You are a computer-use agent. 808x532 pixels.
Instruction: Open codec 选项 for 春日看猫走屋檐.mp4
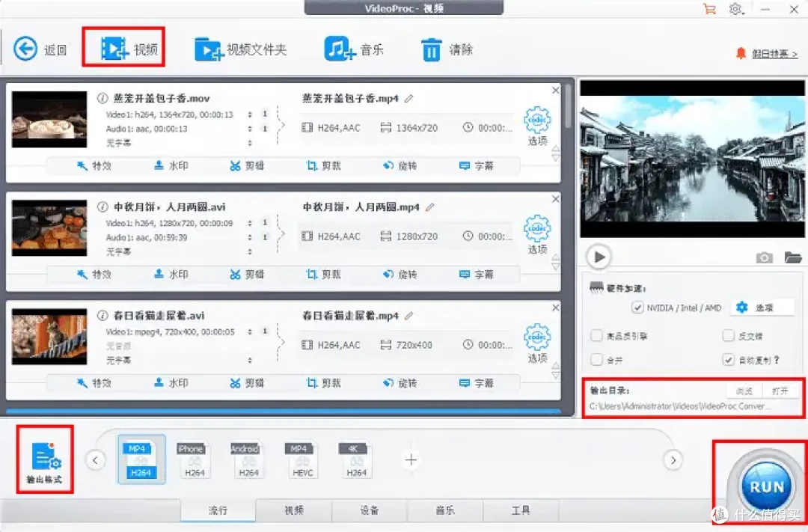[x=537, y=344]
